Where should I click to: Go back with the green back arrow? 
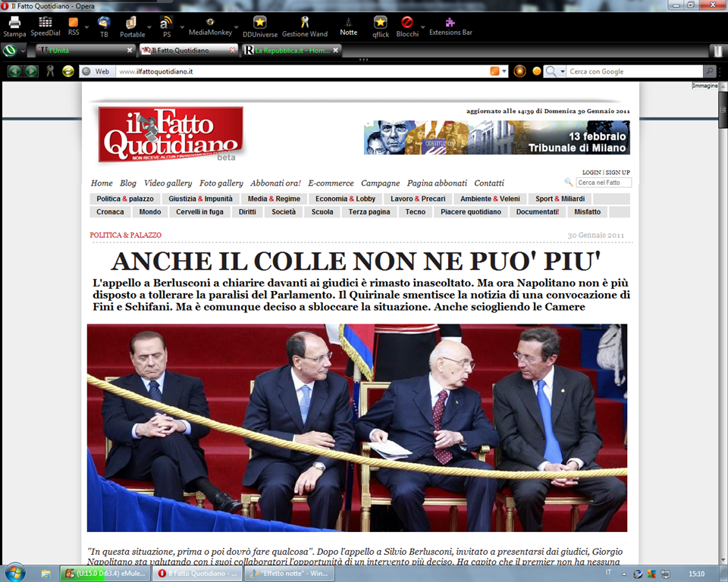(x=14, y=71)
